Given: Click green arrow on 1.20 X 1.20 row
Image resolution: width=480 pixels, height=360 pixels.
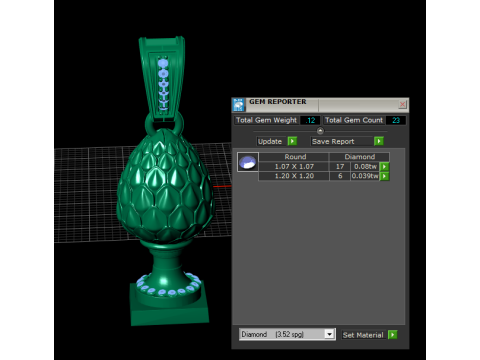Looking at the screenshot, I should pyautogui.click(x=384, y=176).
